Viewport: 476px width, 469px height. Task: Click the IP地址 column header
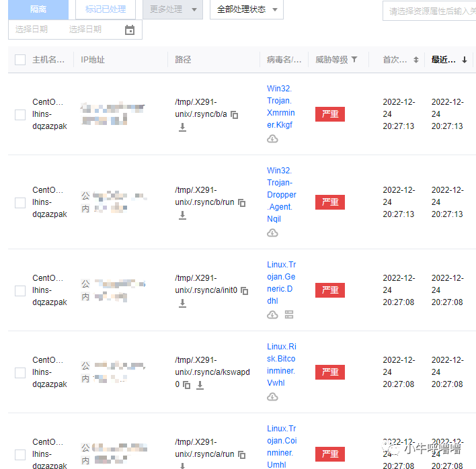point(93,60)
